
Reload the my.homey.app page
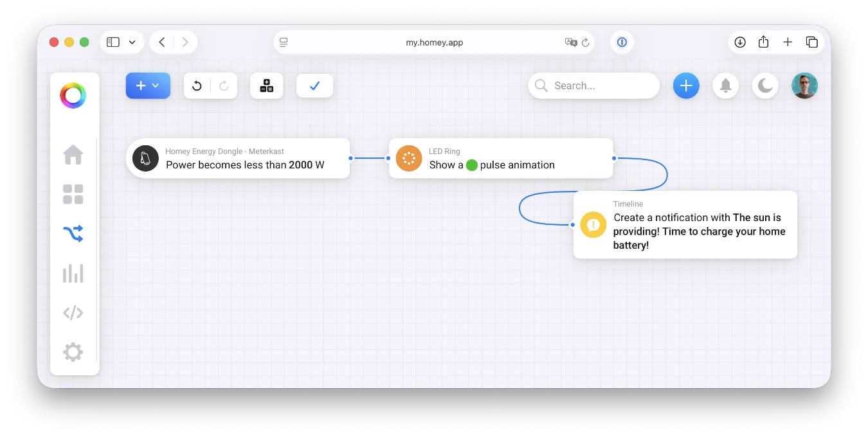click(x=585, y=42)
